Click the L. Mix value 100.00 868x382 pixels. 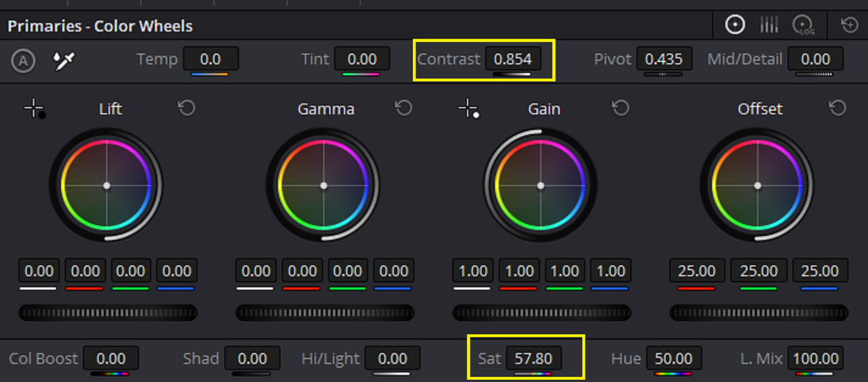tap(816, 358)
